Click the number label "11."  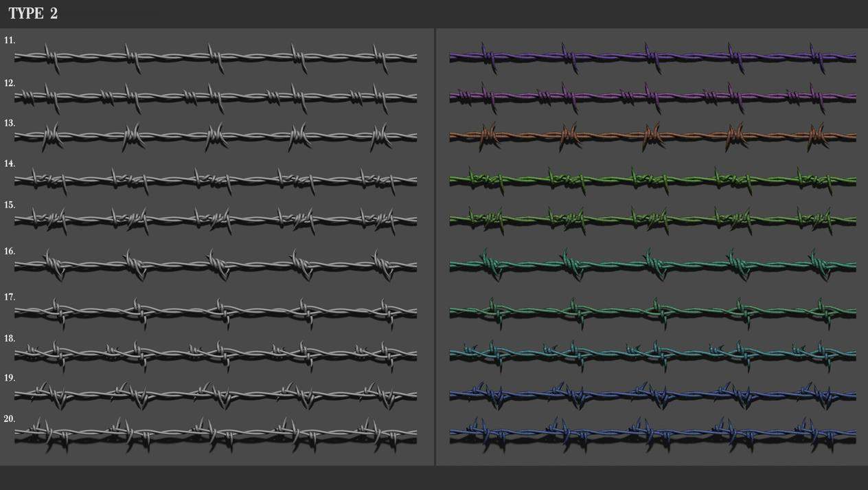(x=10, y=41)
